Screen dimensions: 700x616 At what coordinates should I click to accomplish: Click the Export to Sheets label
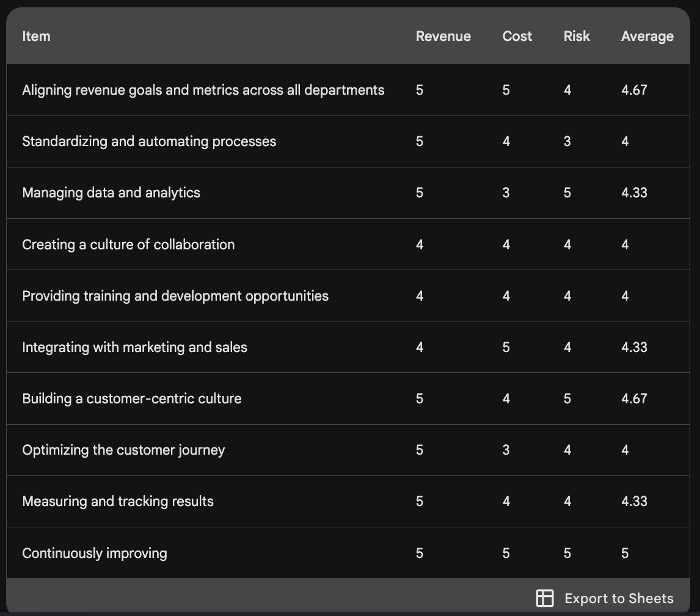pyautogui.click(x=619, y=598)
